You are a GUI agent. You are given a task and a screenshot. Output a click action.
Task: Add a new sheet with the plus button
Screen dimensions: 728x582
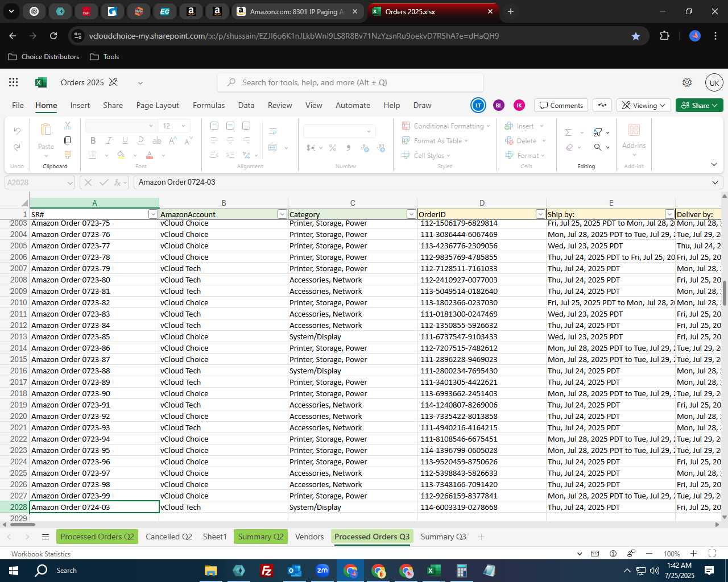click(x=481, y=537)
